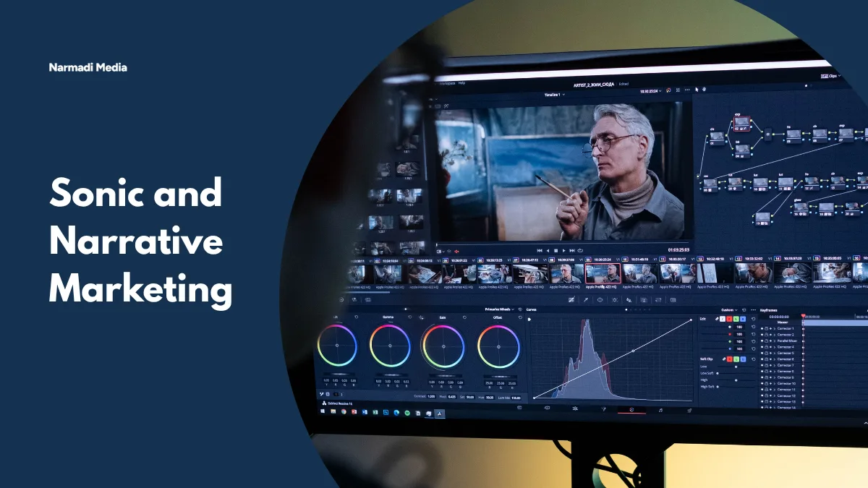Open the Power Window circle palette icon
Viewport: 868px width, 488px height.
pos(600,300)
